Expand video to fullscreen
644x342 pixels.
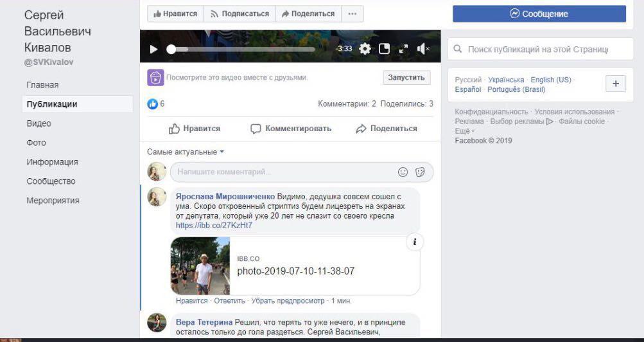403,49
